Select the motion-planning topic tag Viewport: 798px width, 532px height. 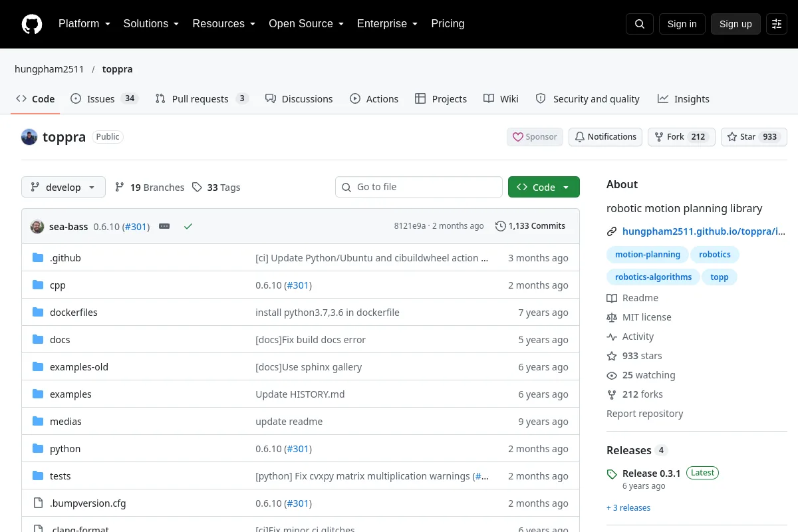click(648, 255)
